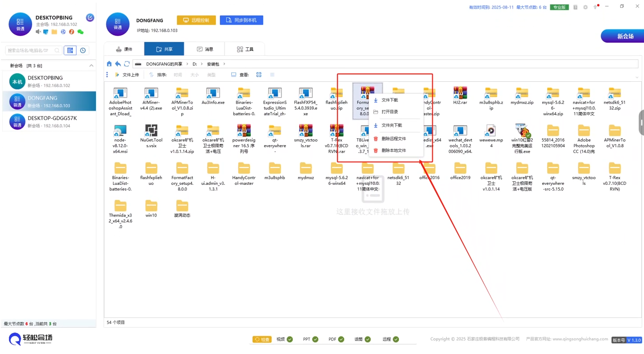Open the folder icon under DESKTOPBING
Screen dimensions: 644x354
[x=54, y=32]
